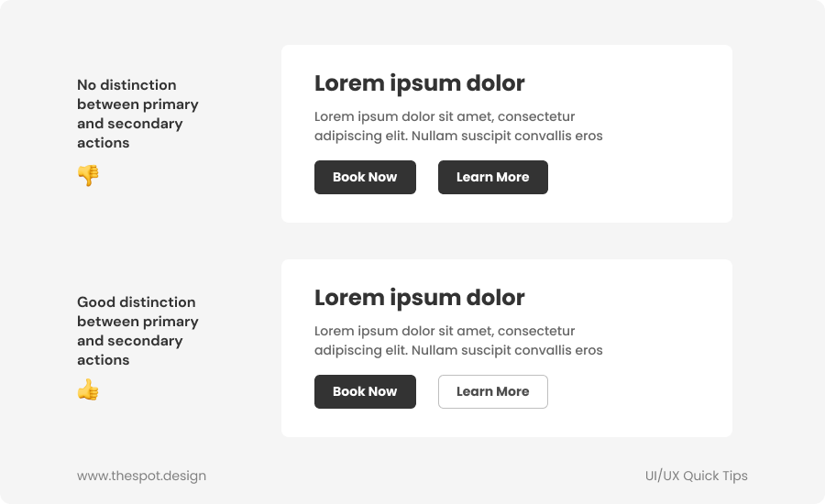825x504 pixels.
Task: Open the www.thespot.design link
Action: 141,476
